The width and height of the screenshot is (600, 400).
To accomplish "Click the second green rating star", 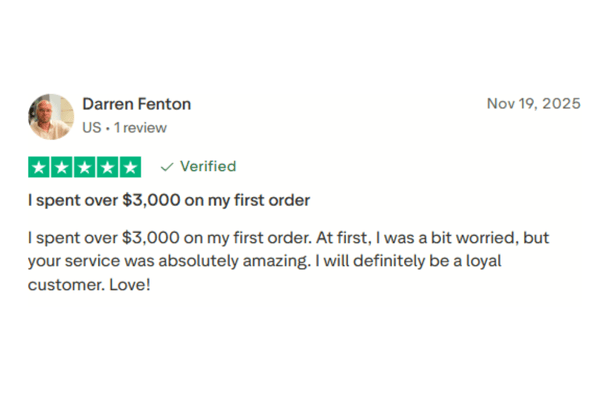I will 62,167.
